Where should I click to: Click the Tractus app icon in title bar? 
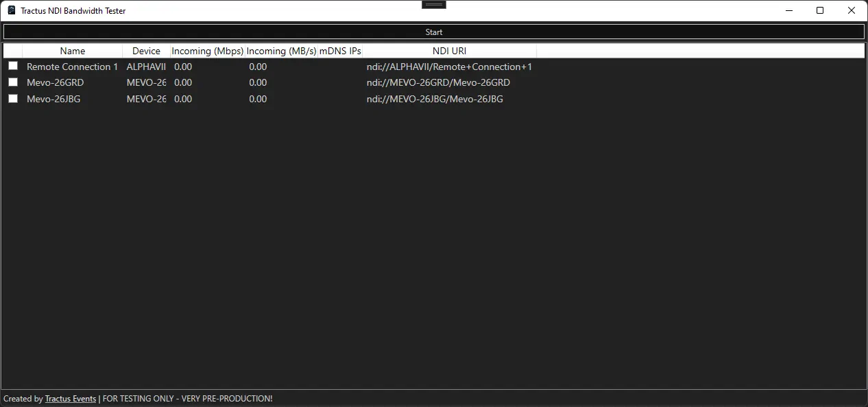click(x=12, y=10)
